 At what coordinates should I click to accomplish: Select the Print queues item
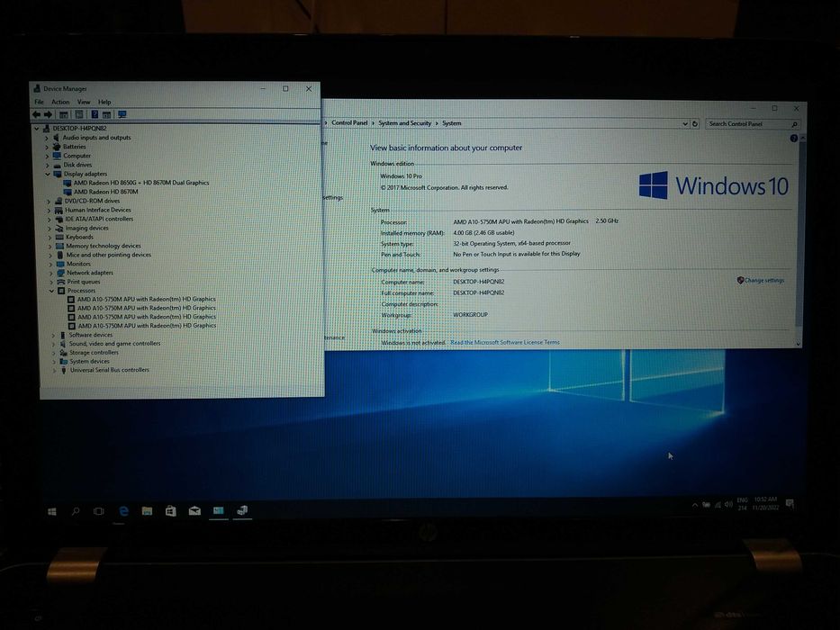84,282
